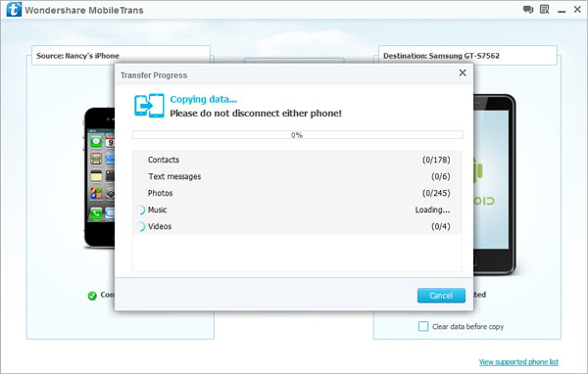The height and width of the screenshot is (374, 588).
Task: Click the 0% transfer progress bar
Action: pos(298,135)
